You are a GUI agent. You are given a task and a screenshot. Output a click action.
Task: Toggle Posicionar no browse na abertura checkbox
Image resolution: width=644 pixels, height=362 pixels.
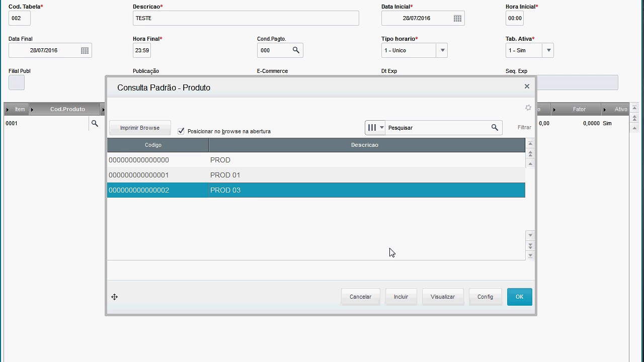181,131
